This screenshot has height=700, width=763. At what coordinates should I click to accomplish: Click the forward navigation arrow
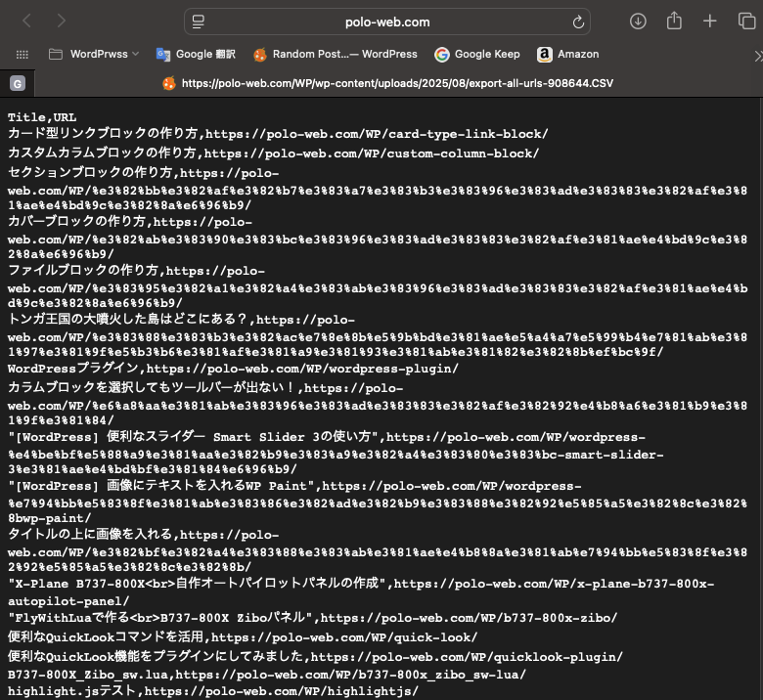tap(62, 21)
